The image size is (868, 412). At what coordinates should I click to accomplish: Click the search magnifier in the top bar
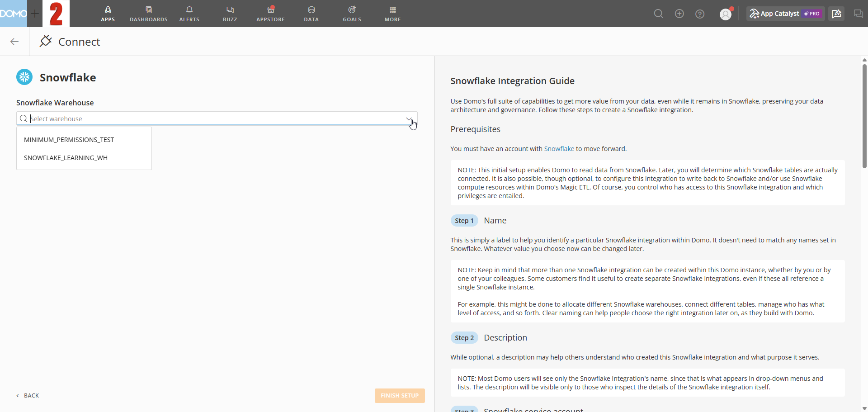click(659, 14)
